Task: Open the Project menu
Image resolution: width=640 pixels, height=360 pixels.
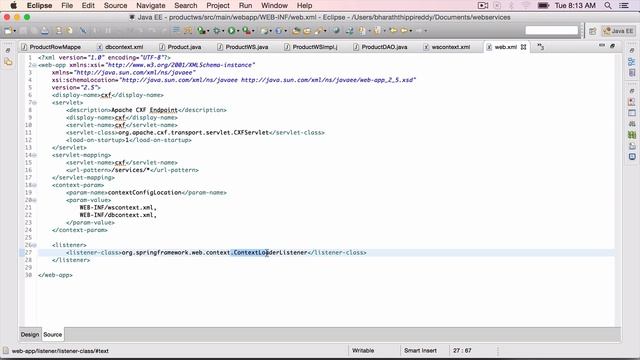Action: point(218,6)
